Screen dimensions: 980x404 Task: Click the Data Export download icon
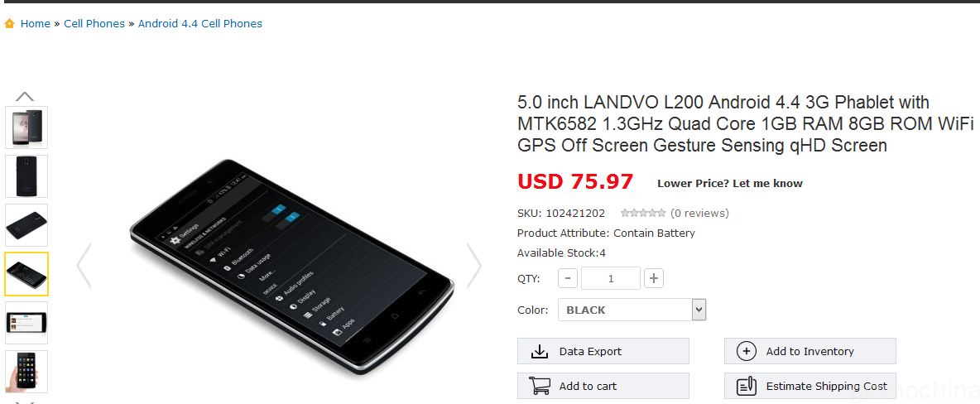[540, 352]
